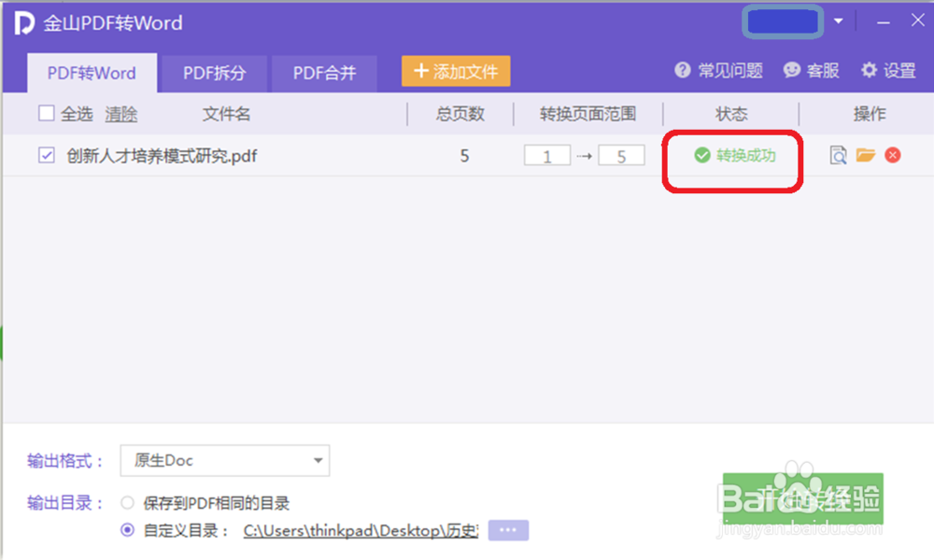This screenshot has width=934, height=560.
Task: Click the 转换成功 status text
Action: click(x=745, y=155)
